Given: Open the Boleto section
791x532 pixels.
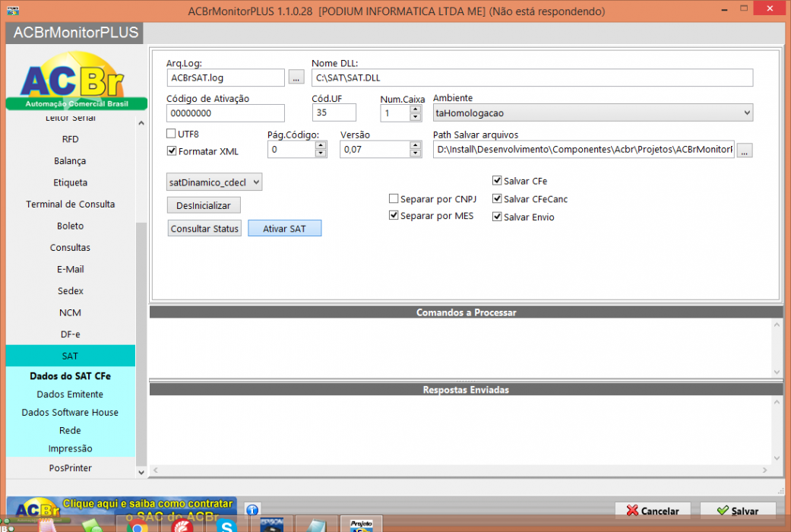Looking at the screenshot, I should [x=70, y=226].
